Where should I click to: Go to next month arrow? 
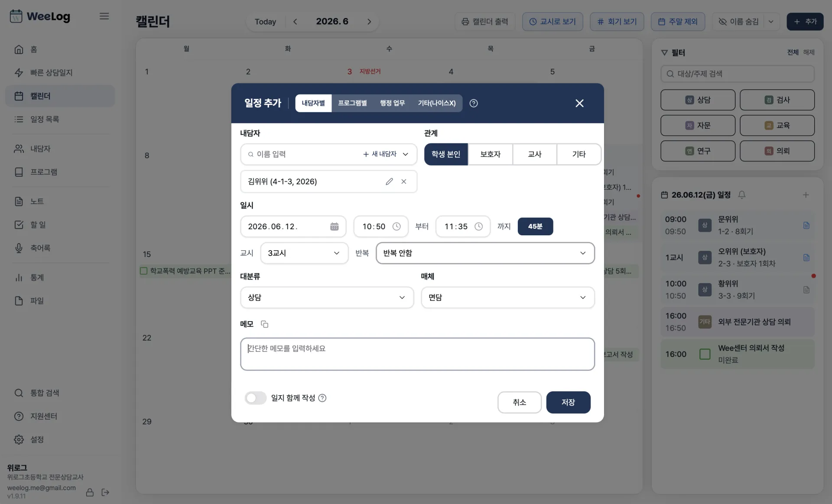tap(369, 22)
